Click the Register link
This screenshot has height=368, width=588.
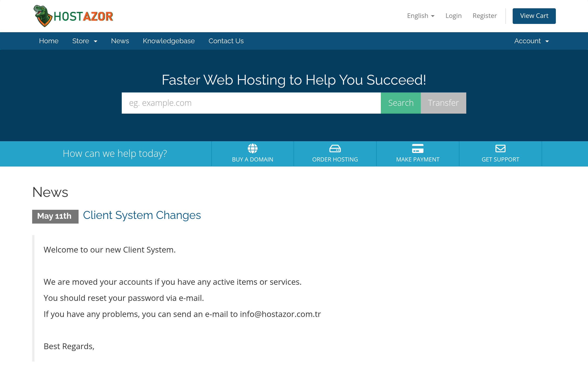484,16
